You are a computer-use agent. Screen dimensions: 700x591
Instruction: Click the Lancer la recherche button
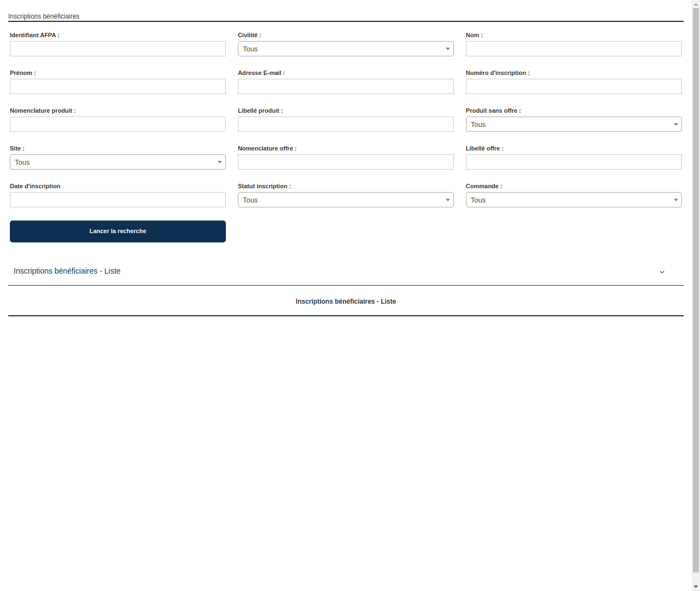point(118,231)
